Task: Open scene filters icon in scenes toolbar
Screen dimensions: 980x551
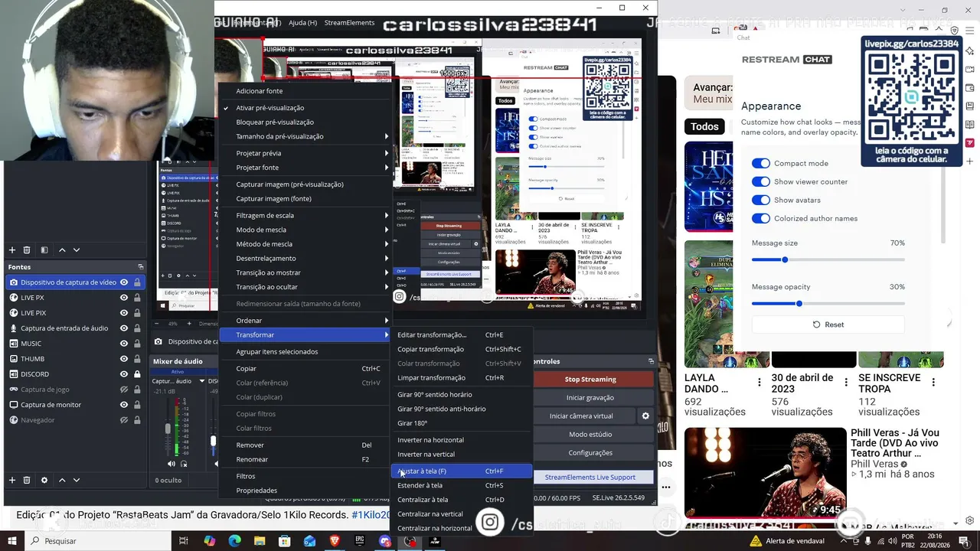Action: click(x=44, y=250)
